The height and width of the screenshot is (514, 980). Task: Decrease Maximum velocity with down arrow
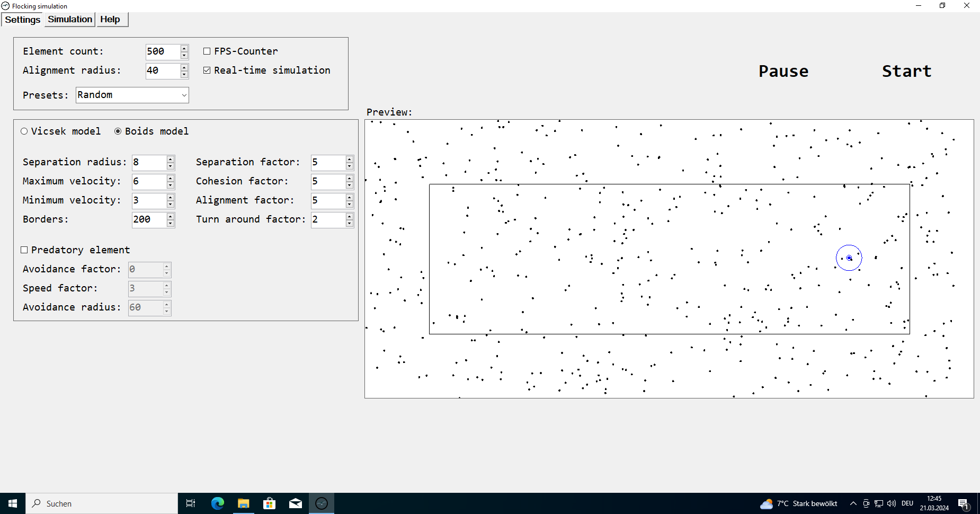[171, 185]
